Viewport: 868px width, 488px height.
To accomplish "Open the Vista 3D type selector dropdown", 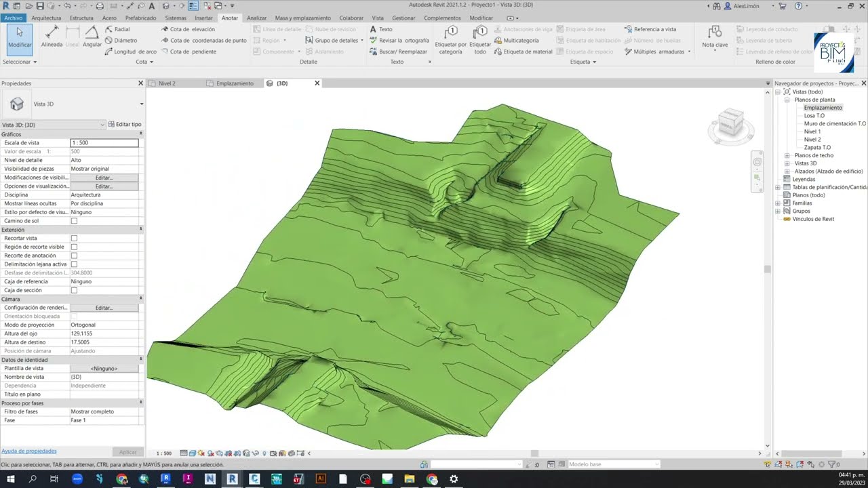I will 142,104.
